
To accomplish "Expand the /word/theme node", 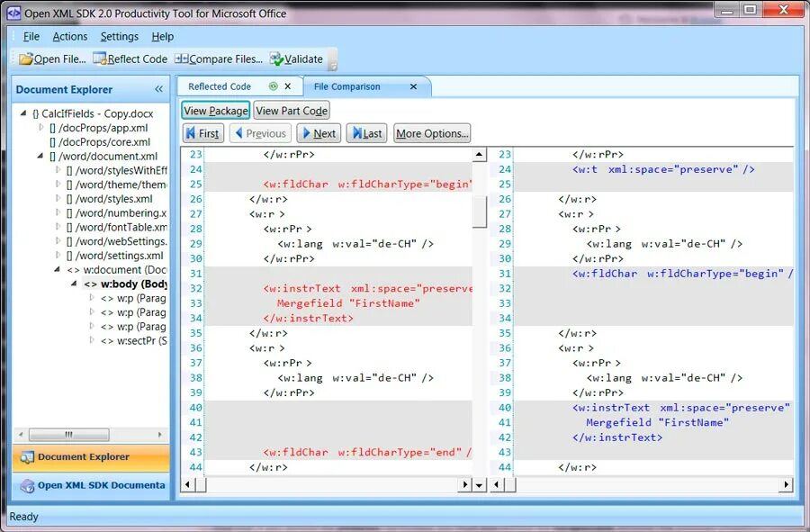I will pyautogui.click(x=58, y=184).
